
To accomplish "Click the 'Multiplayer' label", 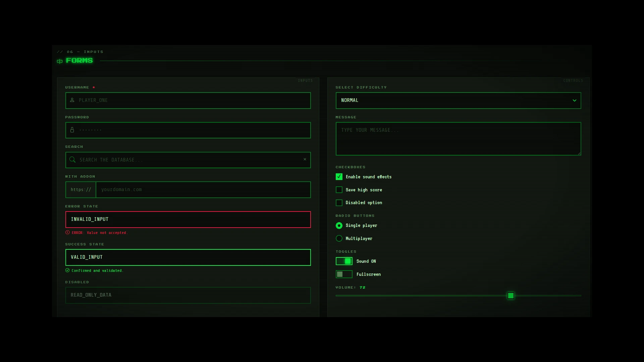I will coord(359,238).
